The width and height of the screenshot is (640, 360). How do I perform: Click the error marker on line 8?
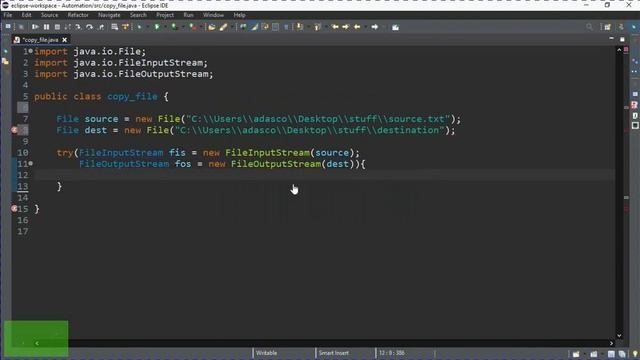[x=14, y=130]
